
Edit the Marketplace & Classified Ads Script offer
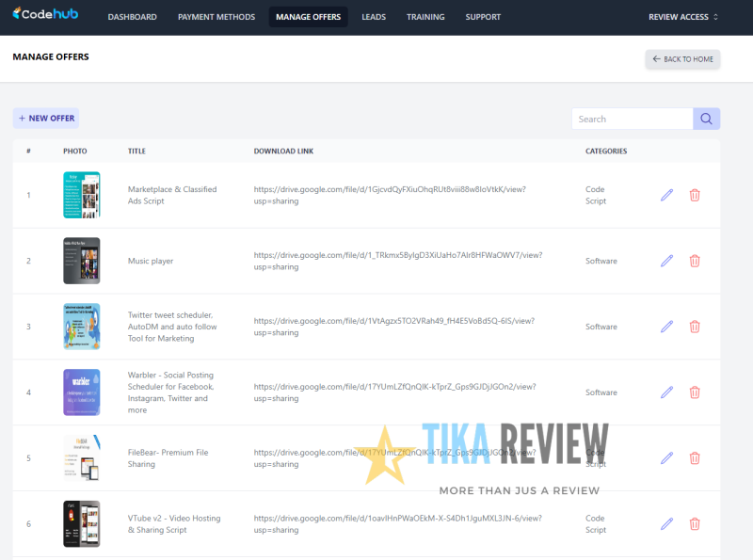coord(666,195)
